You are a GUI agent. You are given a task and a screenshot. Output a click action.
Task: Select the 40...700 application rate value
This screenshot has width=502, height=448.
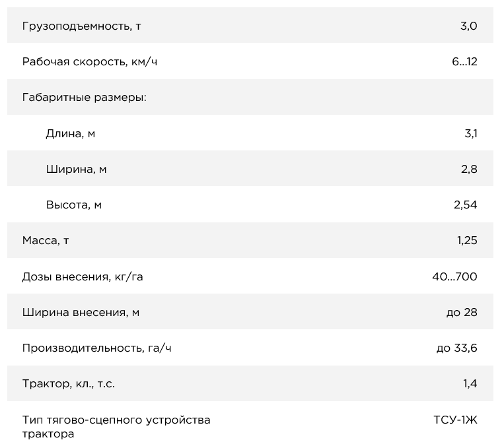[x=454, y=276]
